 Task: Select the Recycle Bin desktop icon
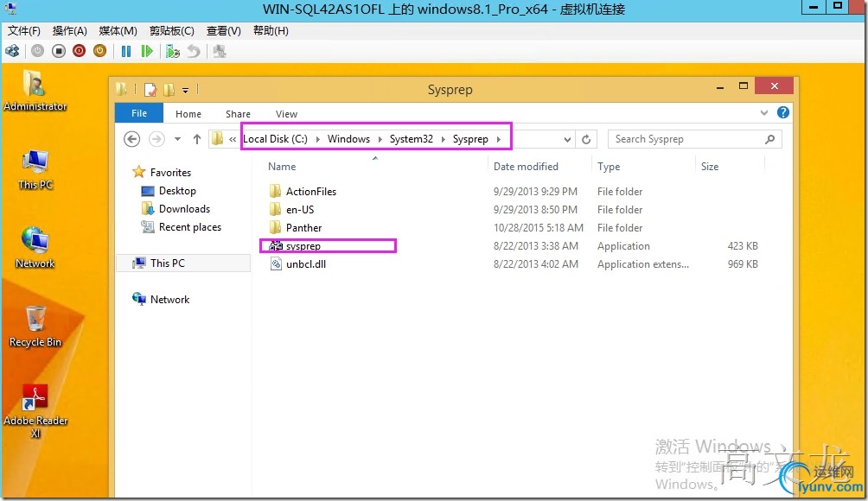click(35, 327)
